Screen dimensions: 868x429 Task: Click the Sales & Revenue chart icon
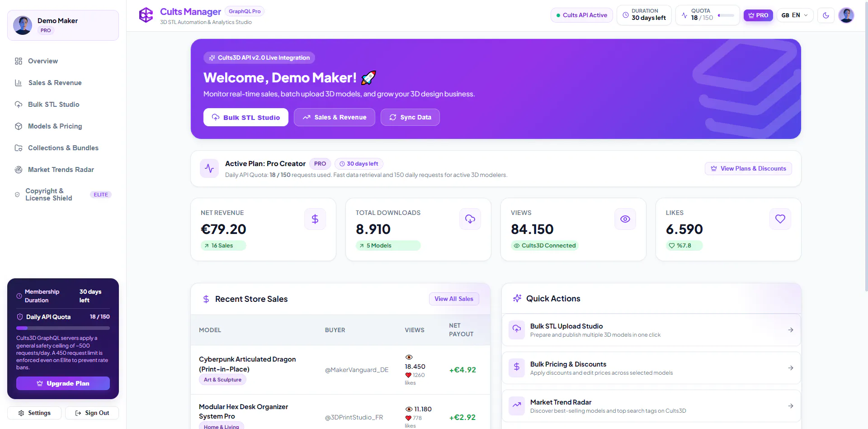19,83
